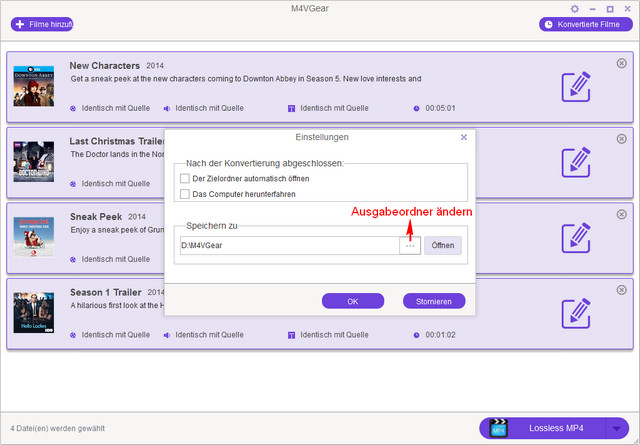
Task: Enable Der Zielordner automatisch öffnen checkbox
Action: coord(184,178)
